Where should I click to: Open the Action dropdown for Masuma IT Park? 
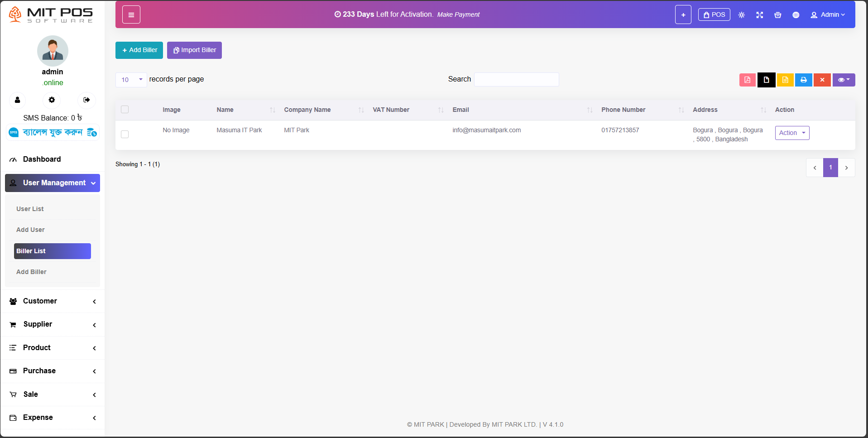pyautogui.click(x=791, y=133)
